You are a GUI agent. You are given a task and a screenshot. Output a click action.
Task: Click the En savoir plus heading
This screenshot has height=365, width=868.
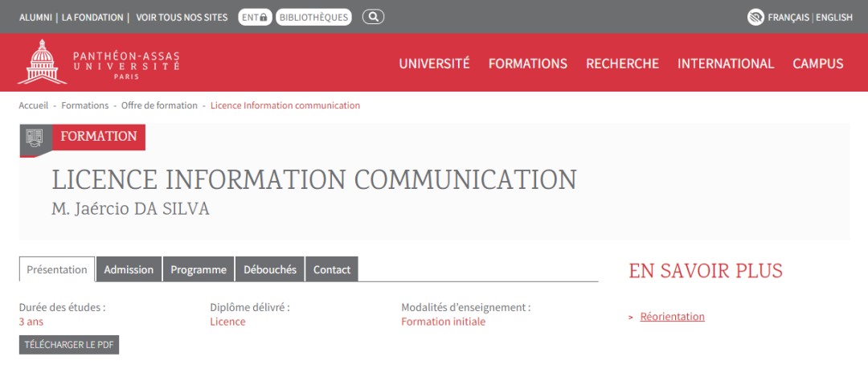point(706,270)
